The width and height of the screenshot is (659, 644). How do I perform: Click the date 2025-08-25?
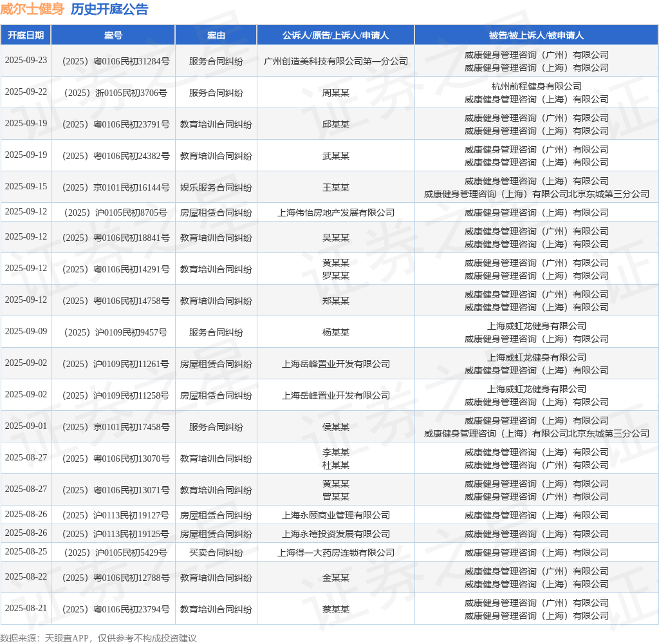(26, 551)
